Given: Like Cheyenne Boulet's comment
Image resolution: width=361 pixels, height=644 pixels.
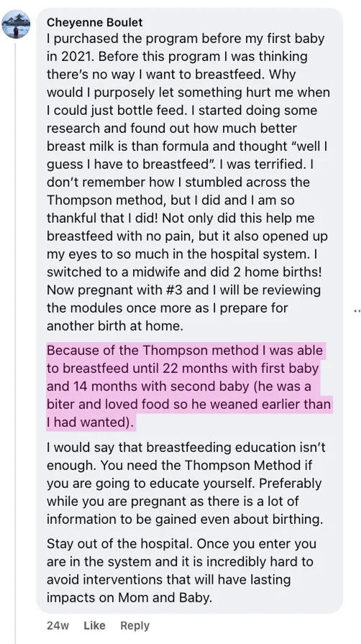Looking at the screenshot, I should click(x=95, y=625).
